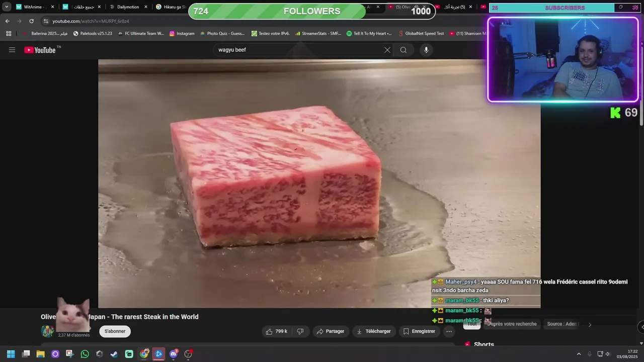The width and height of the screenshot is (644, 362).
Task: Save the video with Enregistrer
Action: [x=419, y=331]
